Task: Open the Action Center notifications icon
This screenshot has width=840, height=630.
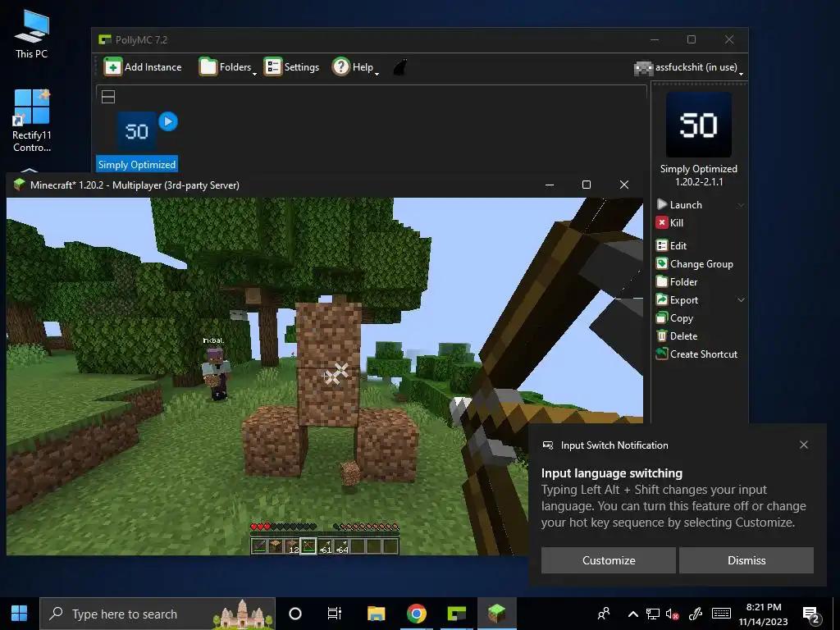Action: 811,614
